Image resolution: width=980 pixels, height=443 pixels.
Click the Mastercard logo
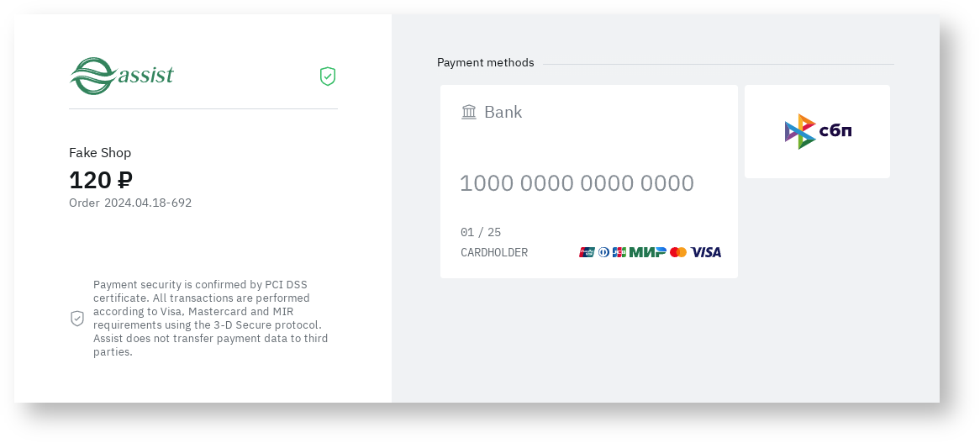pyautogui.click(x=678, y=252)
